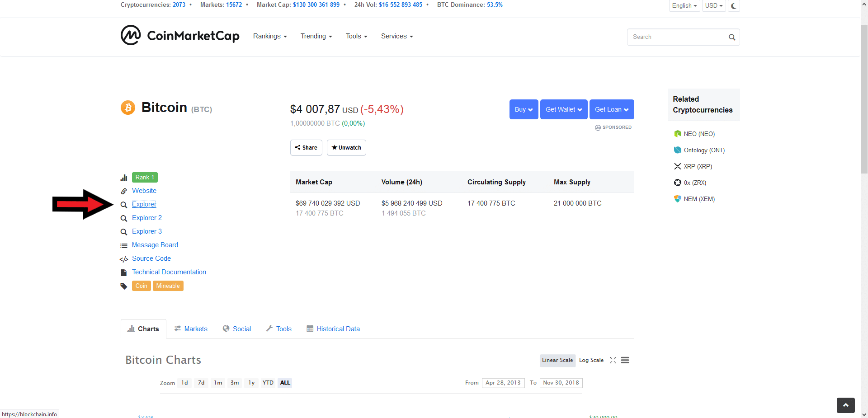Click the Unwatch button
The height and width of the screenshot is (418, 868).
point(346,148)
